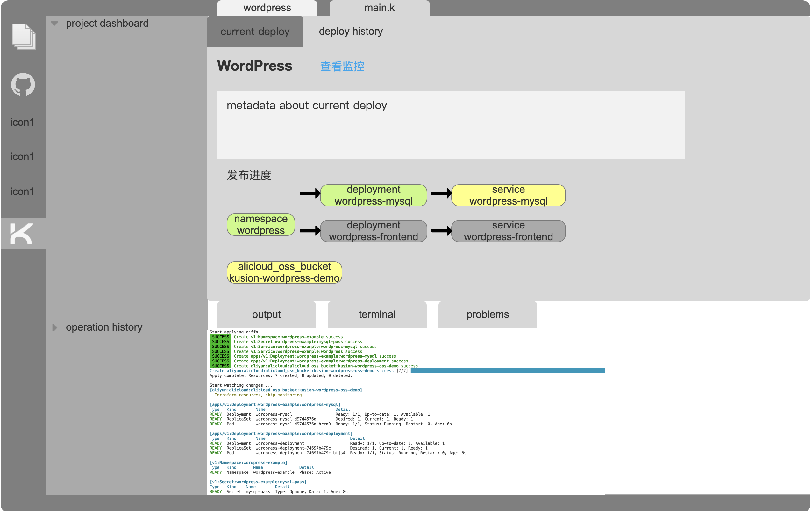Screen dimensions: 812x511
Task: Show the problems panel tab
Action: point(488,314)
